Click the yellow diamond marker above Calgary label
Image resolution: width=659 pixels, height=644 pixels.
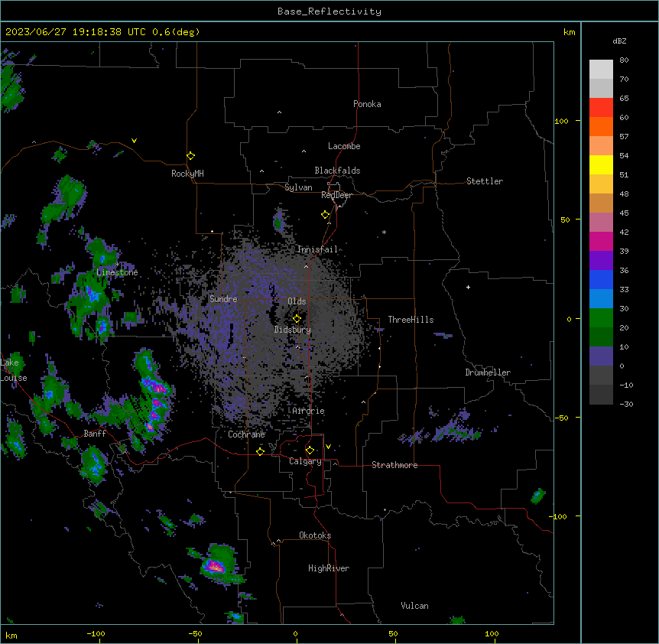coord(310,450)
